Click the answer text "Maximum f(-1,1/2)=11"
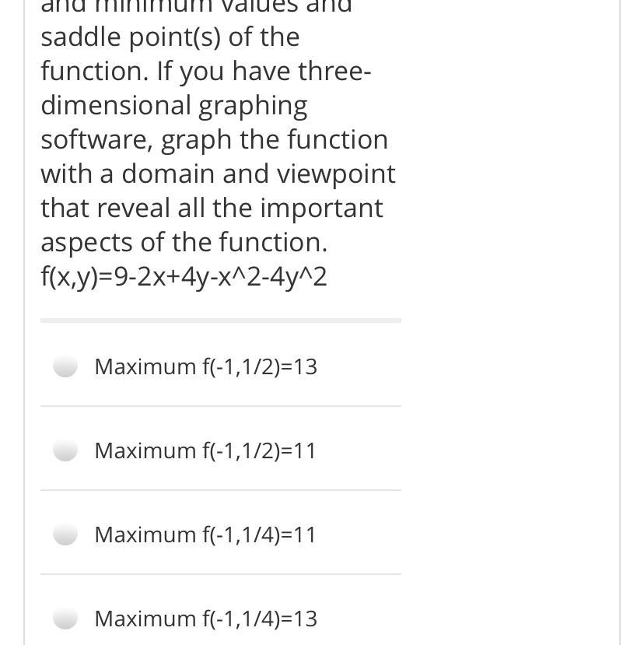Screen dimensions: 644x645 point(205,450)
